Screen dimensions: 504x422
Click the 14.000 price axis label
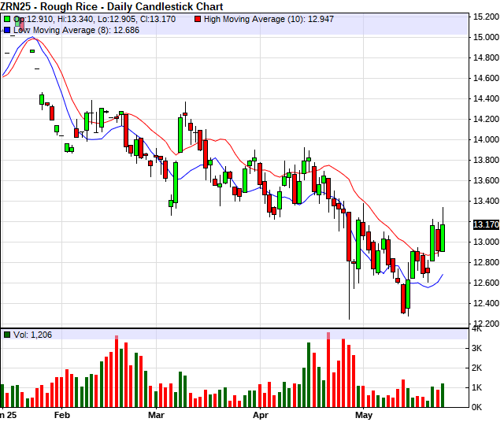pos(485,139)
